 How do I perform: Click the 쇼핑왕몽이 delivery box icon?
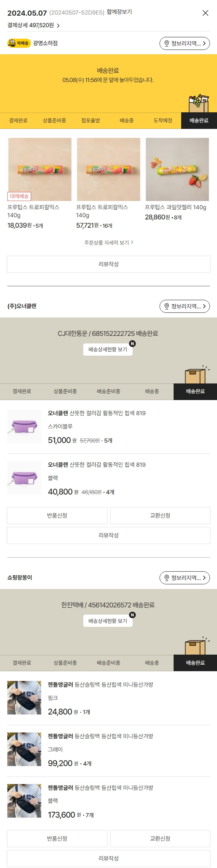click(x=196, y=646)
